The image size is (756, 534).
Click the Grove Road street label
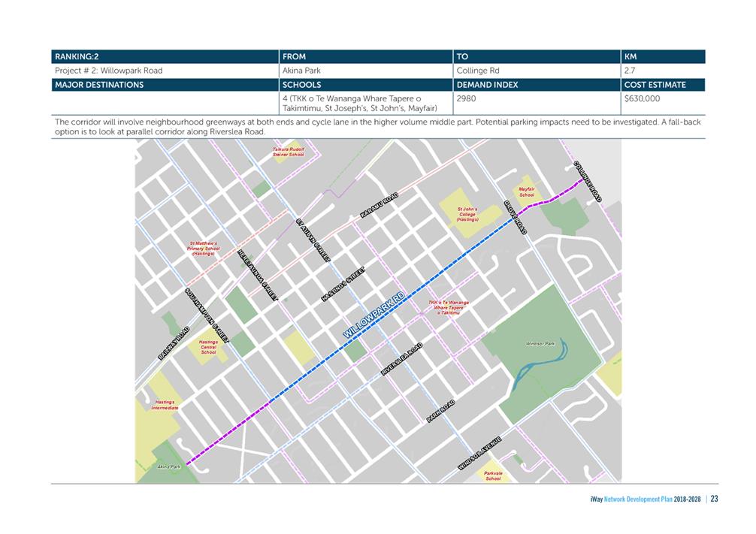pos(515,217)
